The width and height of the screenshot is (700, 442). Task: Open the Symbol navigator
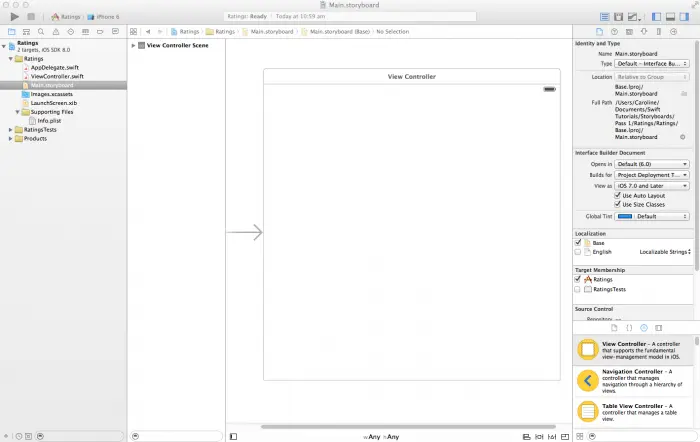26,32
